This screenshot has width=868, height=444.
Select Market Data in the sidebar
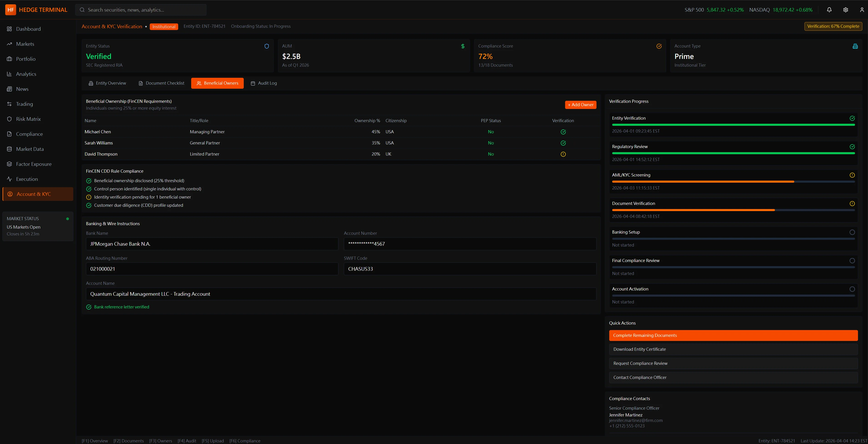30,149
